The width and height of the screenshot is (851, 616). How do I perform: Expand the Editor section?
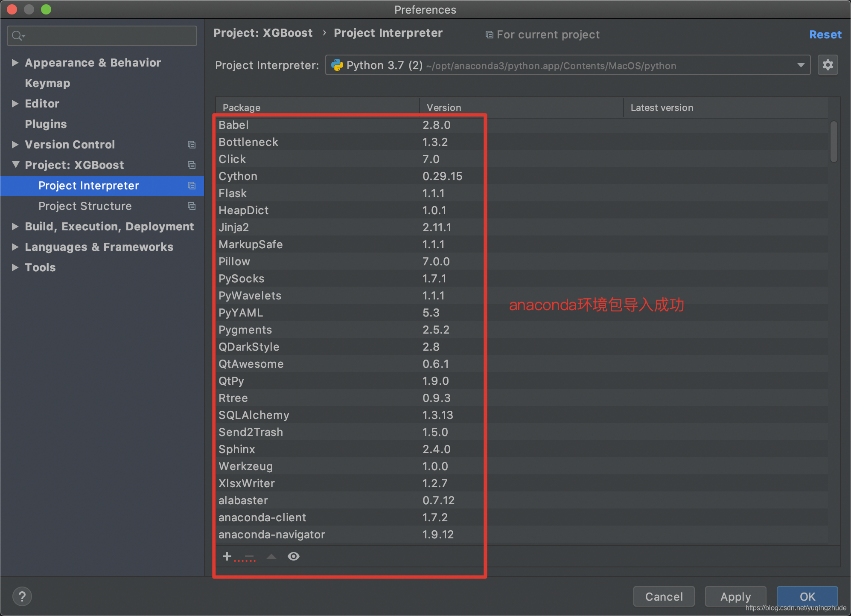click(x=15, y=104)
